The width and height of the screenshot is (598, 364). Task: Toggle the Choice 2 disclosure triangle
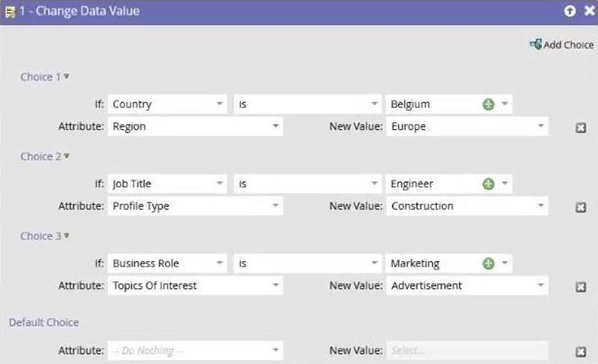(67, 156)
